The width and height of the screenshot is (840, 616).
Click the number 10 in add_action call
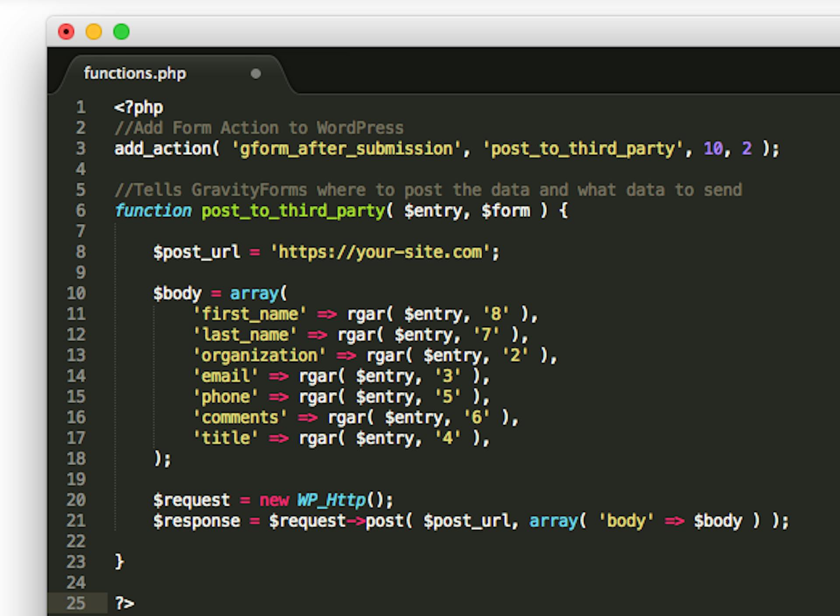point(713,149)
